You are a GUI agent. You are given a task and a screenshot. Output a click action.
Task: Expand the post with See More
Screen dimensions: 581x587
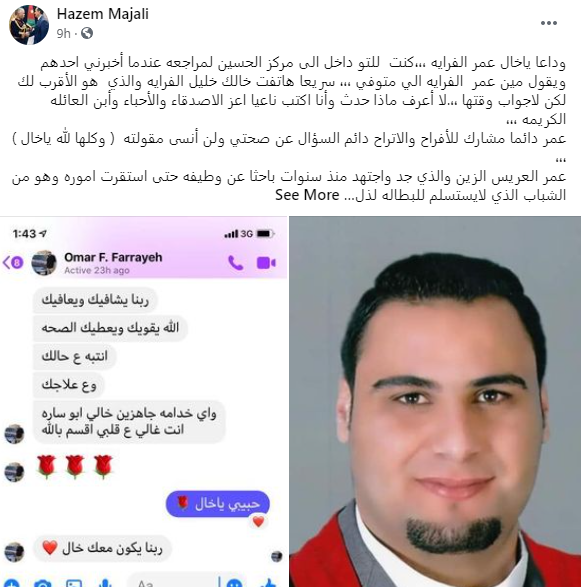point(307,195)
